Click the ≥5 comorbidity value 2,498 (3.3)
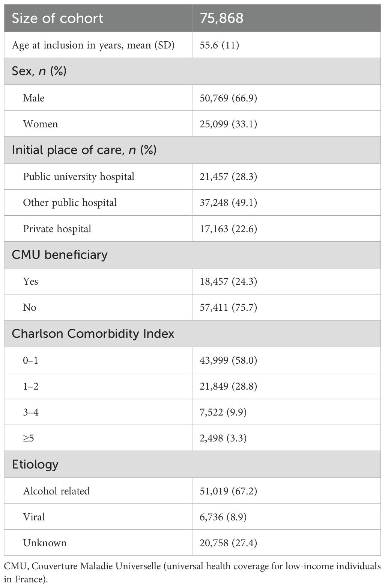Viewport: 385px width, 588px height. (223, 438)
